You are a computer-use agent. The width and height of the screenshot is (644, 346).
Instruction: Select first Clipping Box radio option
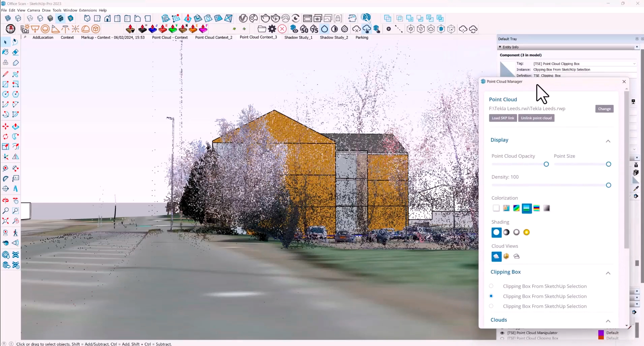click(491, 286)
